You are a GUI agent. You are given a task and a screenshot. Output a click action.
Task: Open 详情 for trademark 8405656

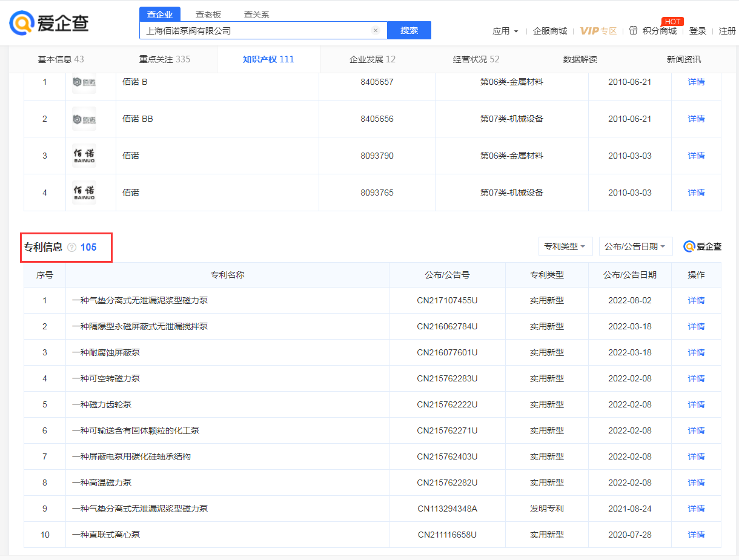[x=697, y=119]
